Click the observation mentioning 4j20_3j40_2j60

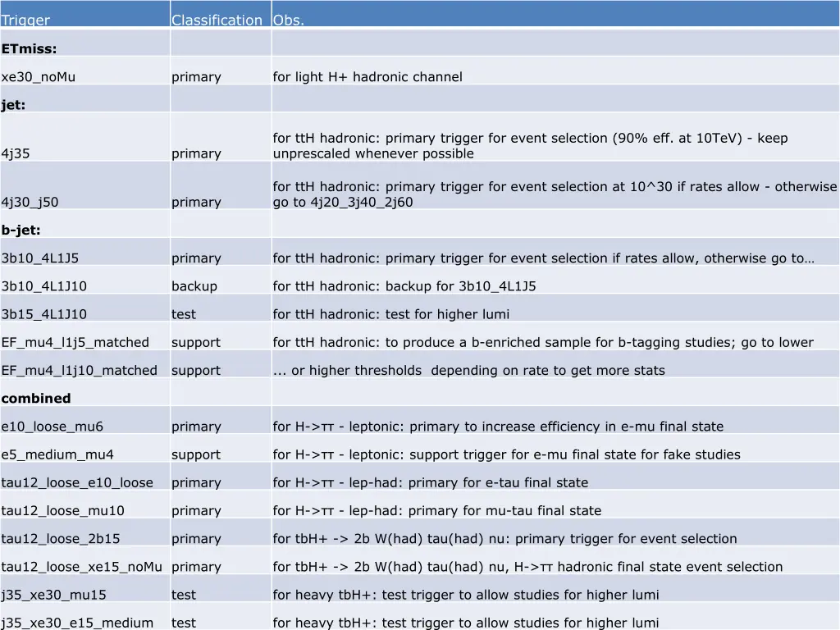click(555, 185)
